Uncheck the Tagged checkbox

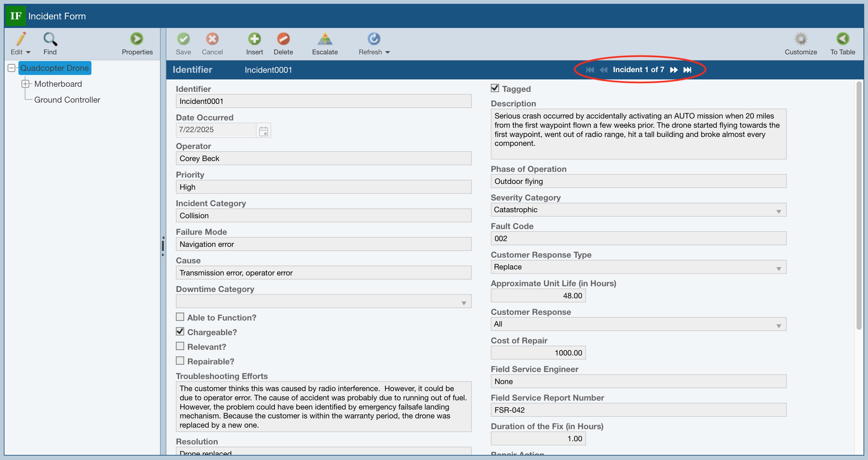coord(495,88)
